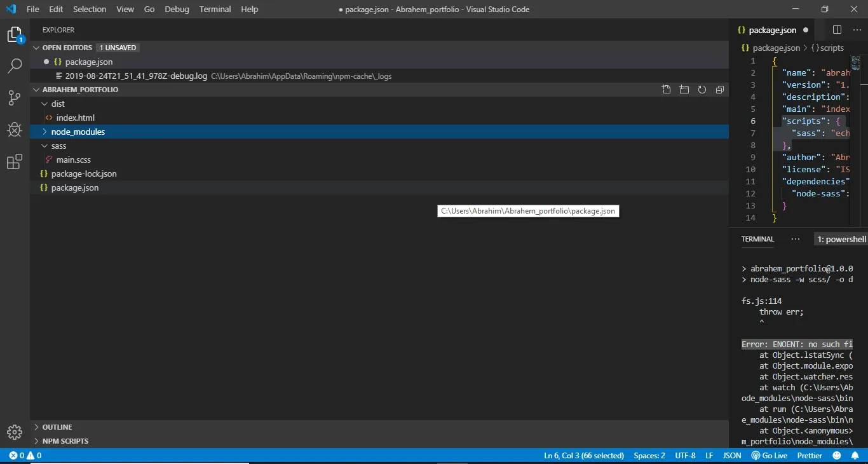This screenshot has height=464, width=868.
Task: Open the View menu
Action: pyautogui.click(x=125, y=9)
